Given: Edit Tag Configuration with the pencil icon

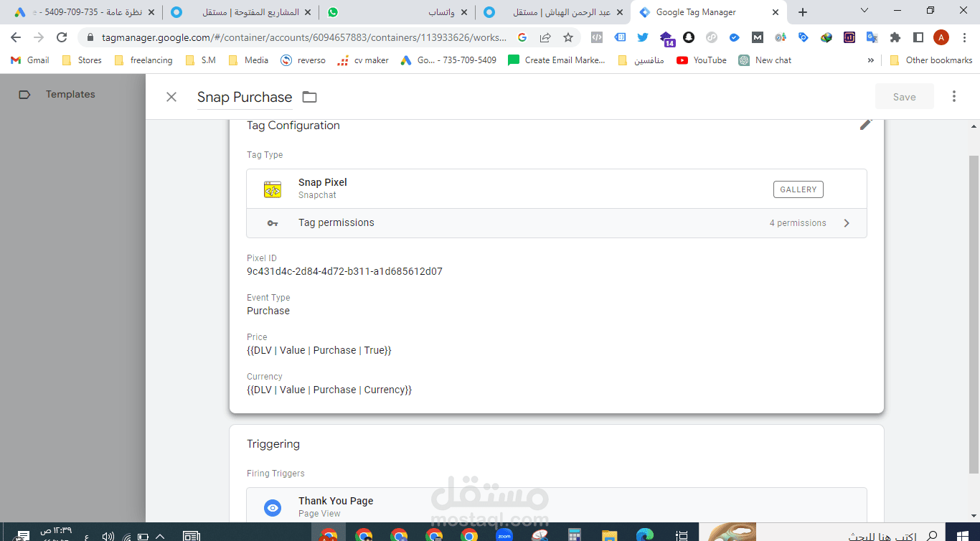Looking at the screenshot, I should pyautogui.click(x=866, y=125).
